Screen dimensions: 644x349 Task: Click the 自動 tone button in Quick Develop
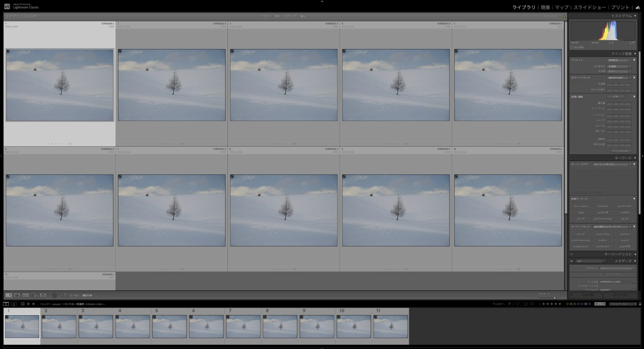(615, 97)
